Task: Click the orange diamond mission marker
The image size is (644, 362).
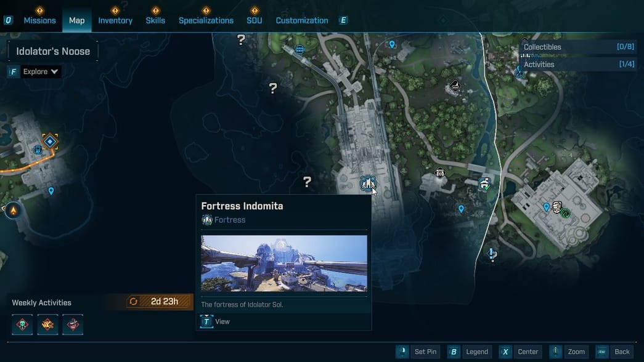Action: 50,142
